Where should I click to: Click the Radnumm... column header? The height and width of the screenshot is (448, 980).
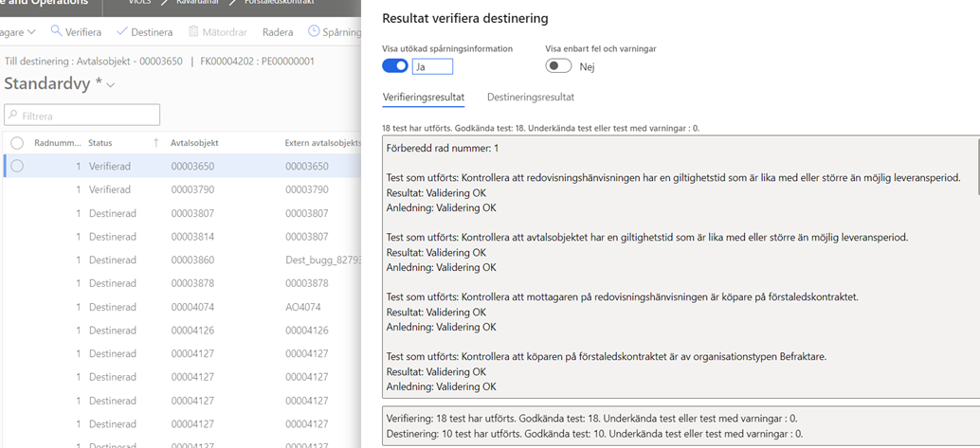pyautogui.click(x=58, y=143)
